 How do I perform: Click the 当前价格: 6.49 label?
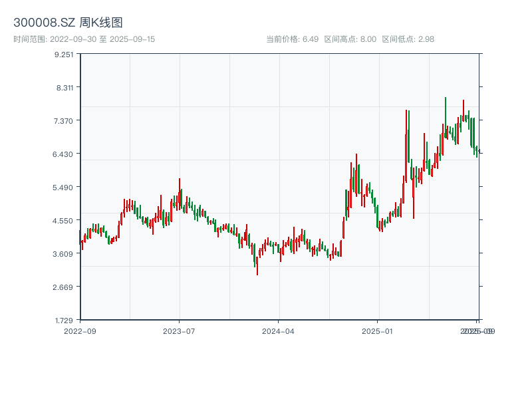292,39
